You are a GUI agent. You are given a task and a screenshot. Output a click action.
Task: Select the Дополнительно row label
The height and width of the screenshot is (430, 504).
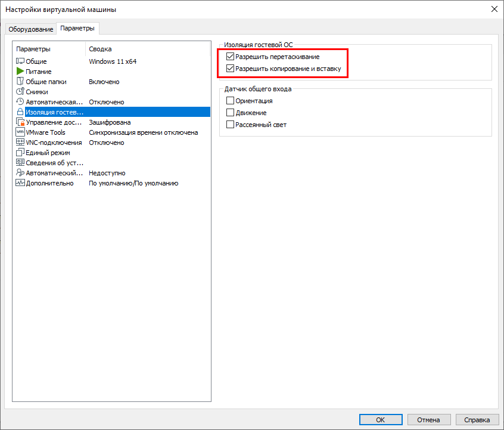click(x=49, y=183)
